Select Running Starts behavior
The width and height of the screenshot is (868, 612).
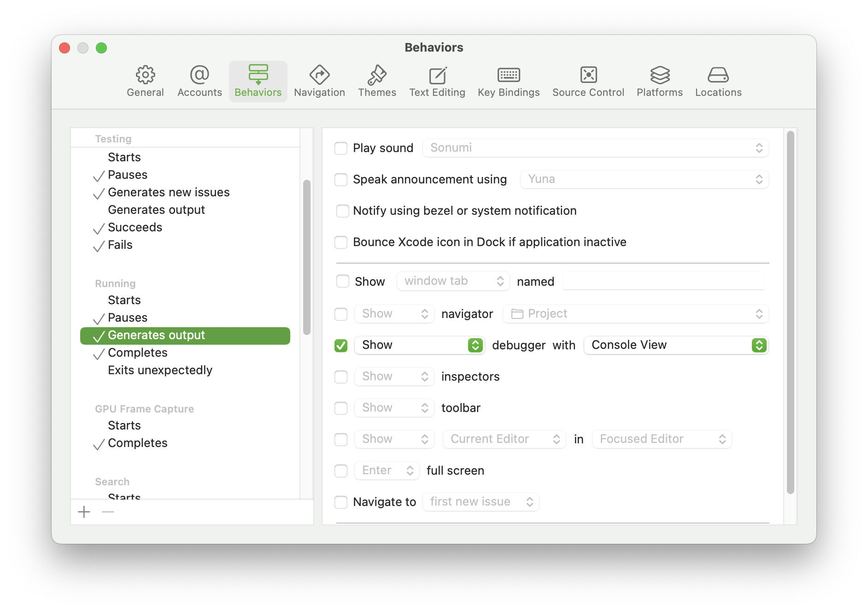coord(185,300)
